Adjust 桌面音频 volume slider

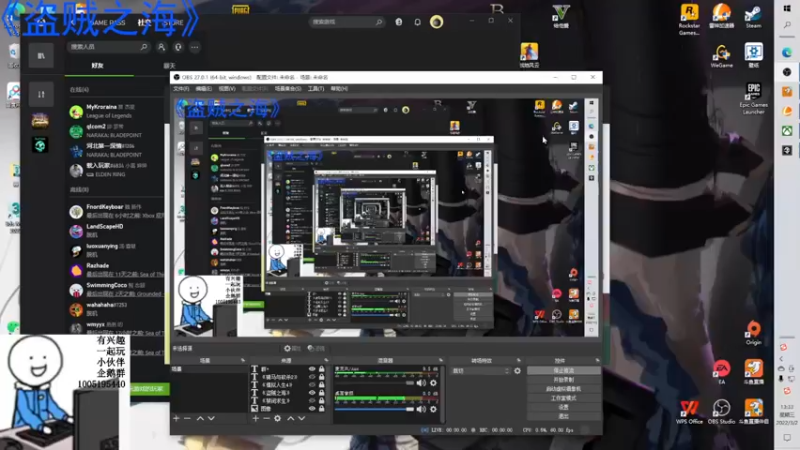click(374, 409)
